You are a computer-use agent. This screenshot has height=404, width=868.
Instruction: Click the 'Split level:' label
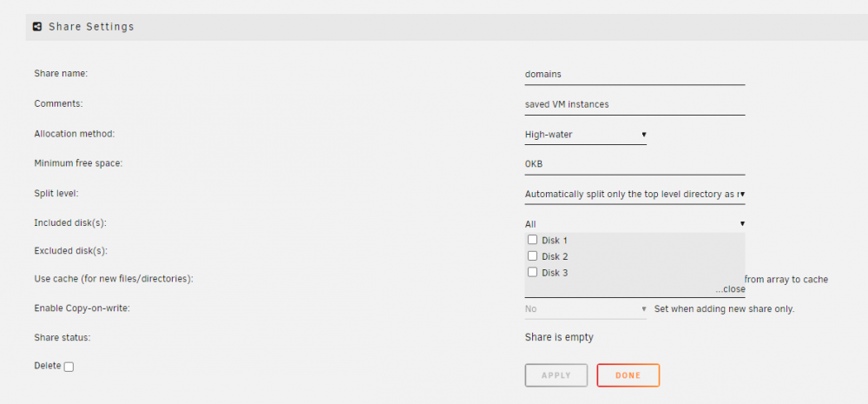pyautogui.click(x=56, y=194)
